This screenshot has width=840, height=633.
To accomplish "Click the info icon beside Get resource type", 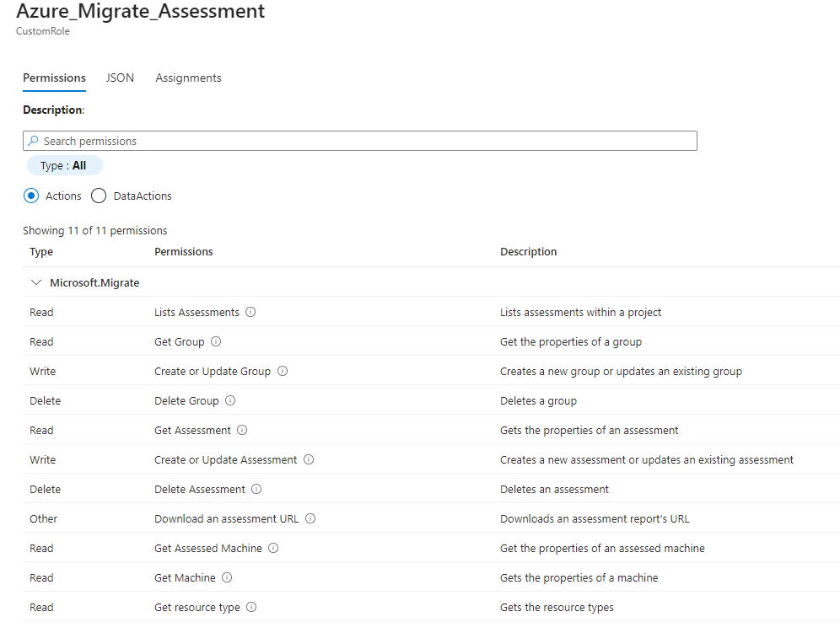I will pos(250,607).
